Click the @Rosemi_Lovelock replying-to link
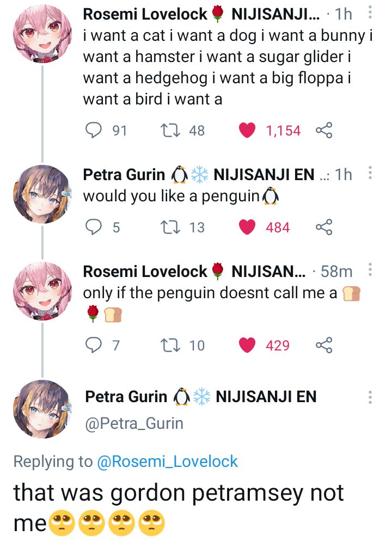 point(170,461)
